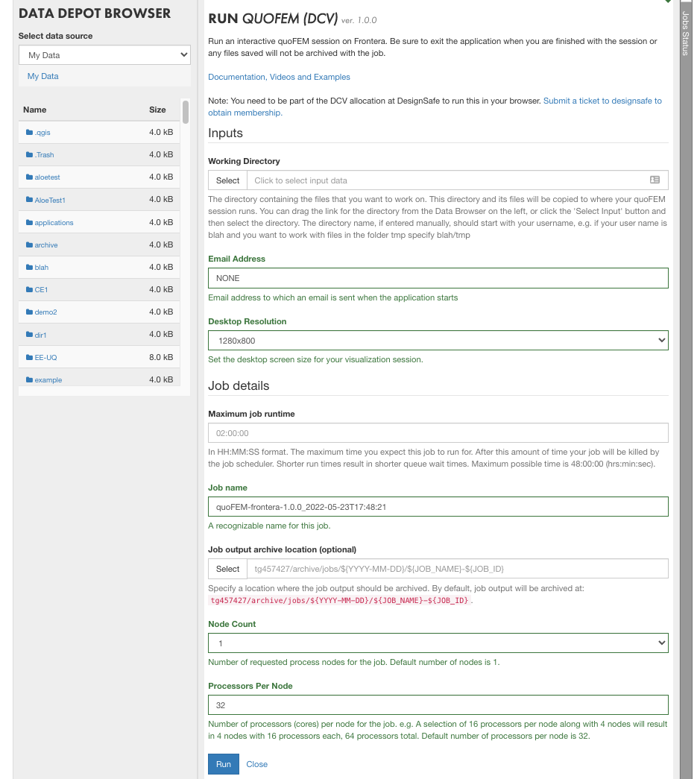Click the Name column header
This screenshot has height=779, width=700.
[x=35, y=110]
